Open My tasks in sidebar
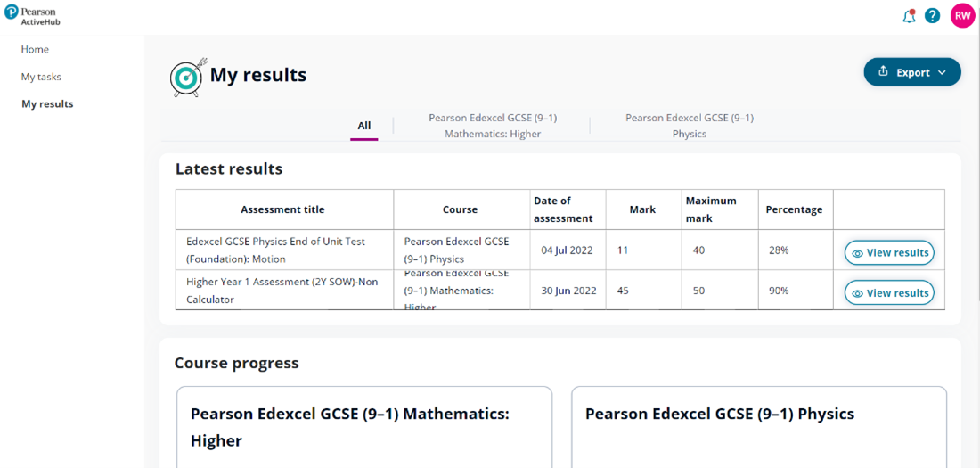Screen dimensions: 980x468 tap(41, 77)
